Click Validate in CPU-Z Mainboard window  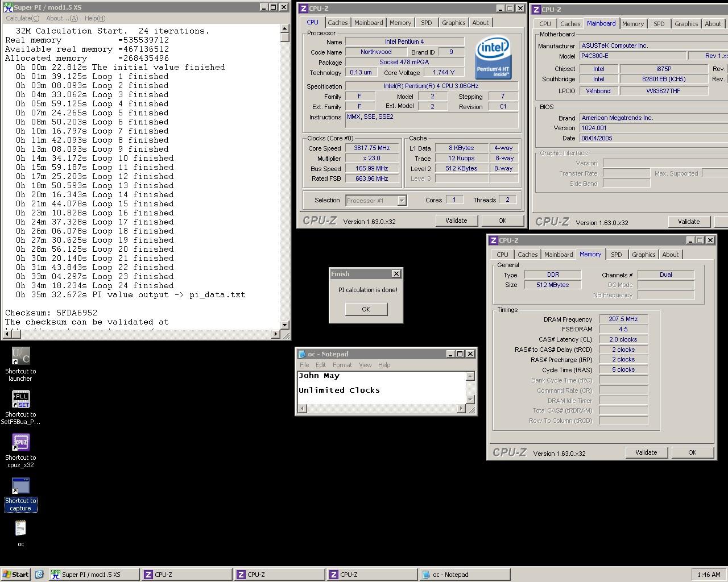(x=689, y=222)
